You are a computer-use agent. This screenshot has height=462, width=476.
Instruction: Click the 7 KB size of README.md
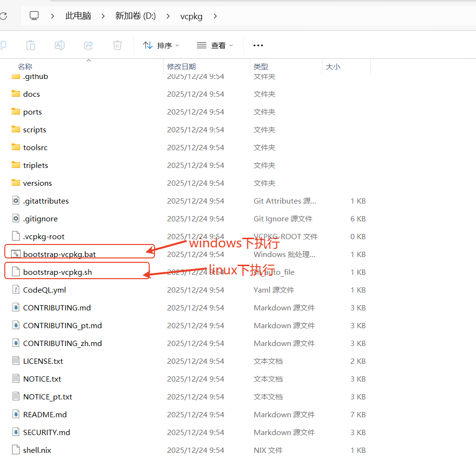pos(358,415)
